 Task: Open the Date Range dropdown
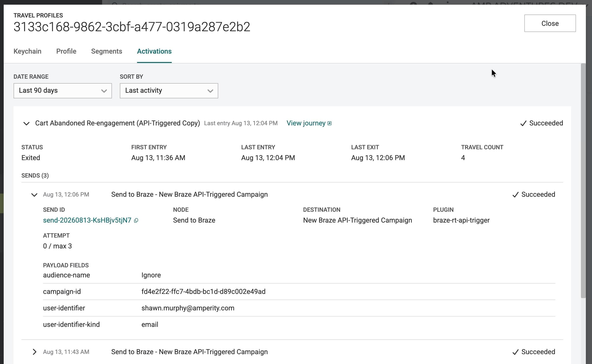click(x=62, y=91)
